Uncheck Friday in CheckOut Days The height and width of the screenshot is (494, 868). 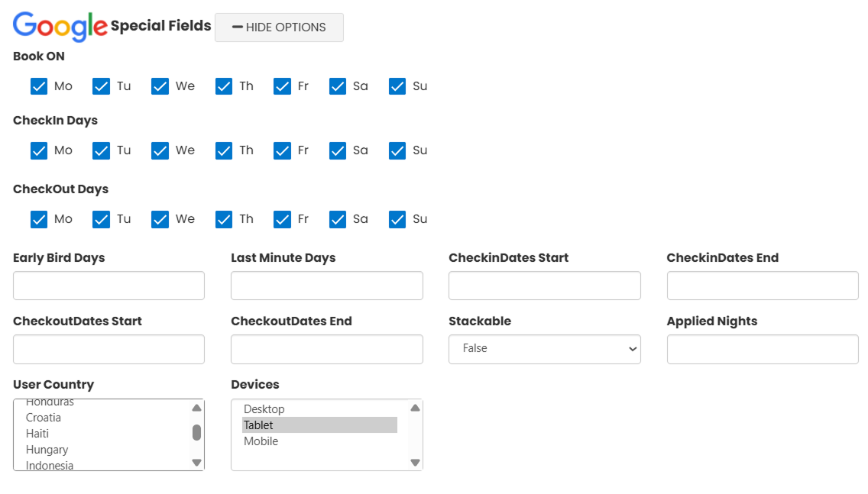pyautogui.click(x=282, y=219)
